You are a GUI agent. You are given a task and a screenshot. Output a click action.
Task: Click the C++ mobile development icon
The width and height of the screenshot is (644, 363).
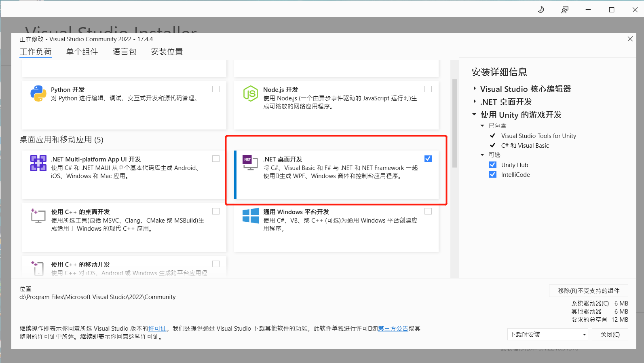click(x=38, y=268)
